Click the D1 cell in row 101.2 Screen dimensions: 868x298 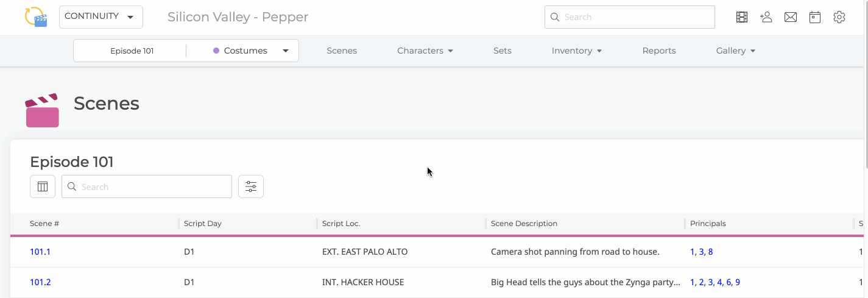click(x=189, y=282)
